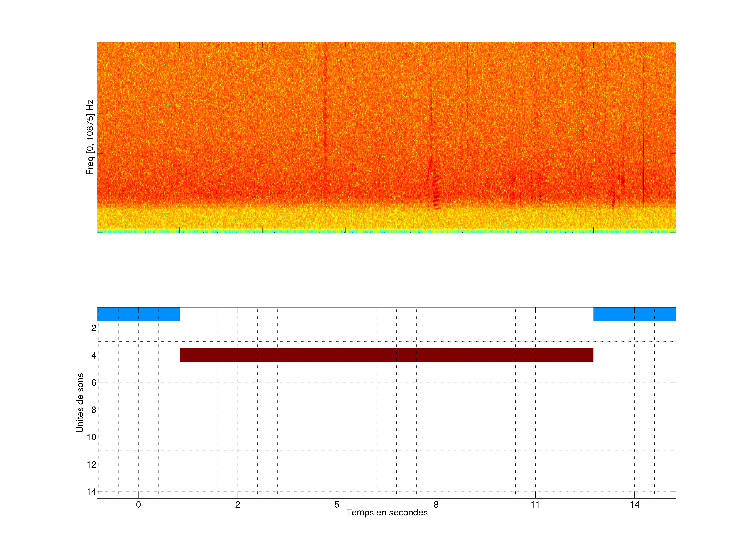The height and width of the screenshot is (560, 747).
Task: Click y-axis tick label 2
Action: (94, 328)
